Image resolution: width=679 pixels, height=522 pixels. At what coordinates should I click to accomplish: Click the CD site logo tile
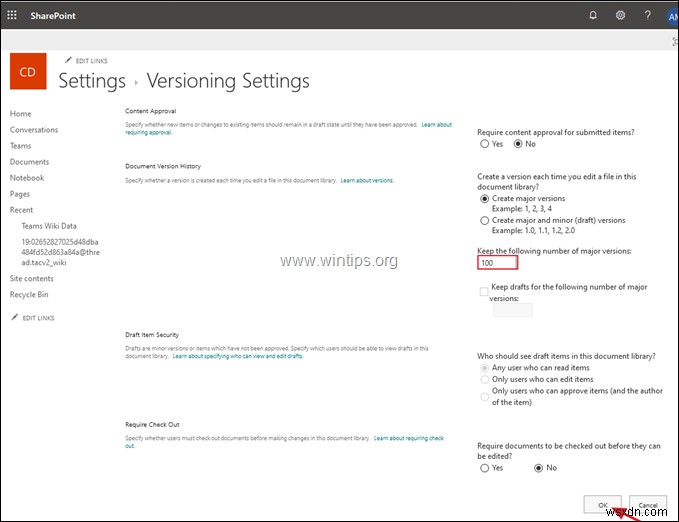pos(28,71)
